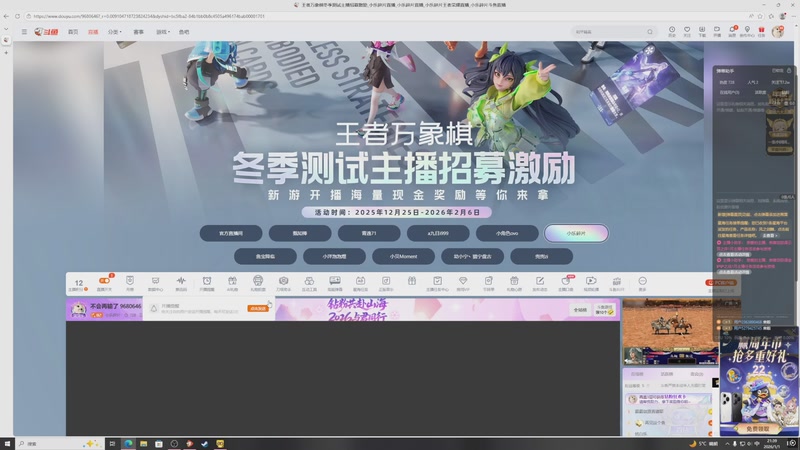This screenshot has width=800, height=450.
Task: Open the 更多 more options circle icon
Action: point(642,281)
